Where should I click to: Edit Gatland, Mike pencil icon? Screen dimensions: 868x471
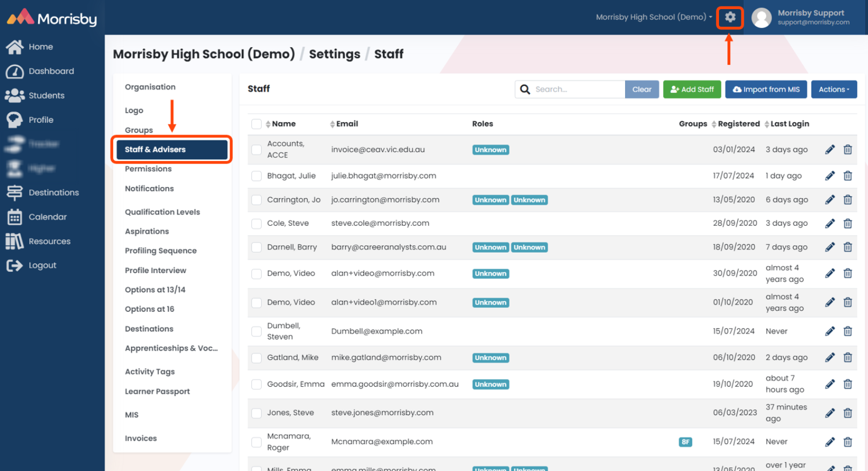click(x=830, y=357)
